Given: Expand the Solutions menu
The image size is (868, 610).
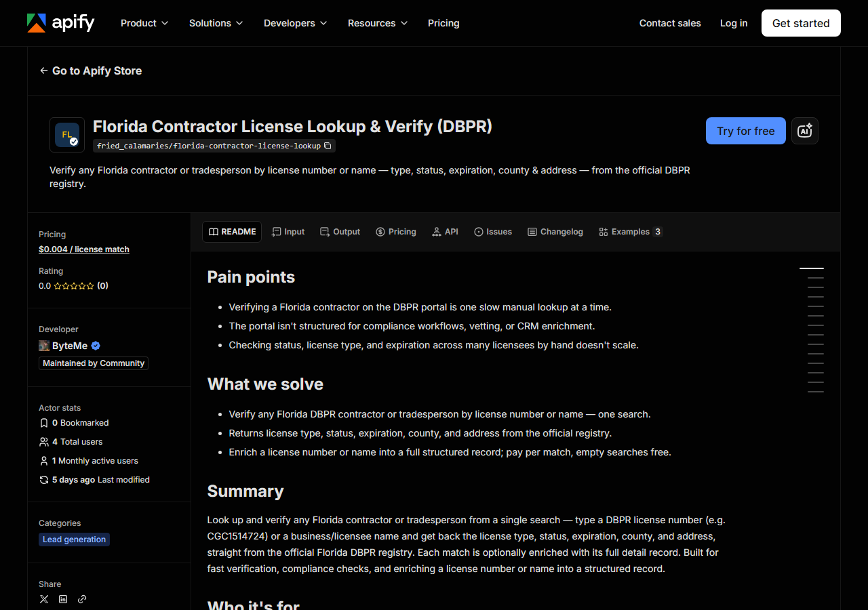Looking at the screenshot, I should coord(216,23).
